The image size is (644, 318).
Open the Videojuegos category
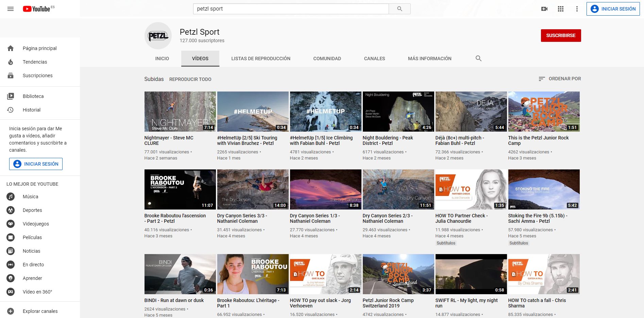[36, 224]
